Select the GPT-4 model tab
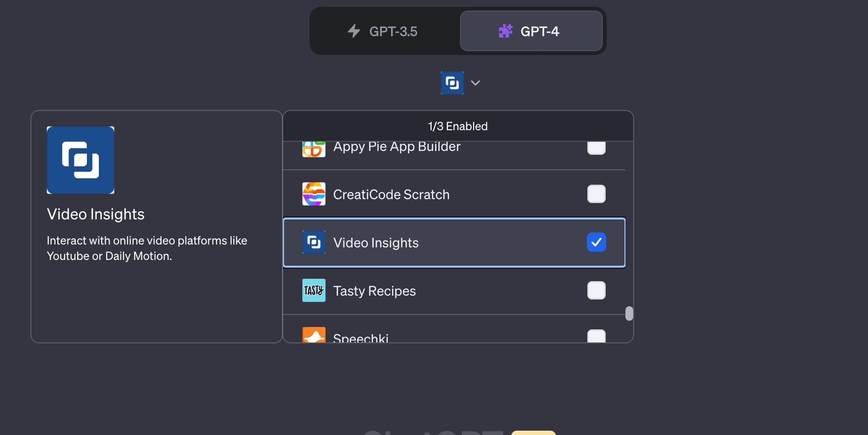Viewport: 868px width, 435px height. 531,31
